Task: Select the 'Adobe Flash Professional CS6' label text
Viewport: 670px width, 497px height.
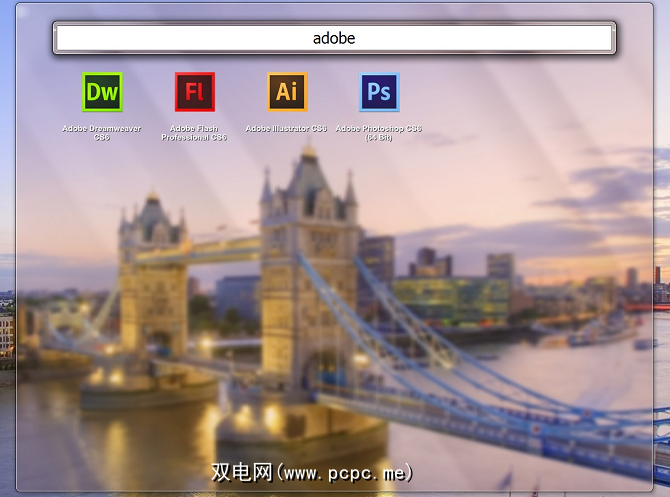Action: click(x=194, y=133)
